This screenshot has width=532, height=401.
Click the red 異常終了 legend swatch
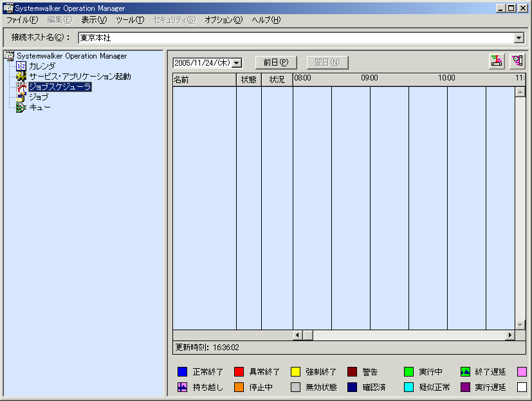point(239,372)
